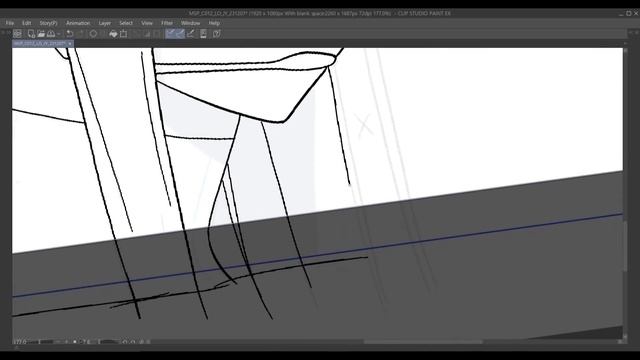Click the zoom percentage field in status bar

20,342
